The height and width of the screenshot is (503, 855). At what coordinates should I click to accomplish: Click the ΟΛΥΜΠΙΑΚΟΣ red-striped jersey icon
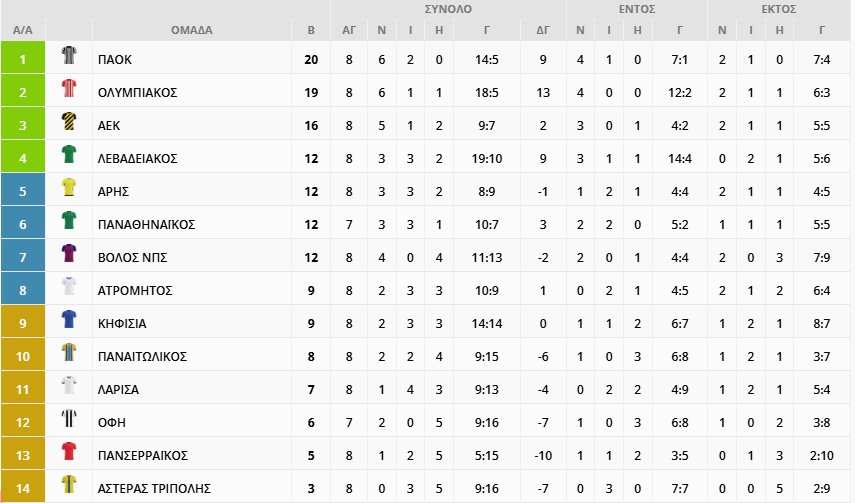pyautogui.click(x=69, y=88)
